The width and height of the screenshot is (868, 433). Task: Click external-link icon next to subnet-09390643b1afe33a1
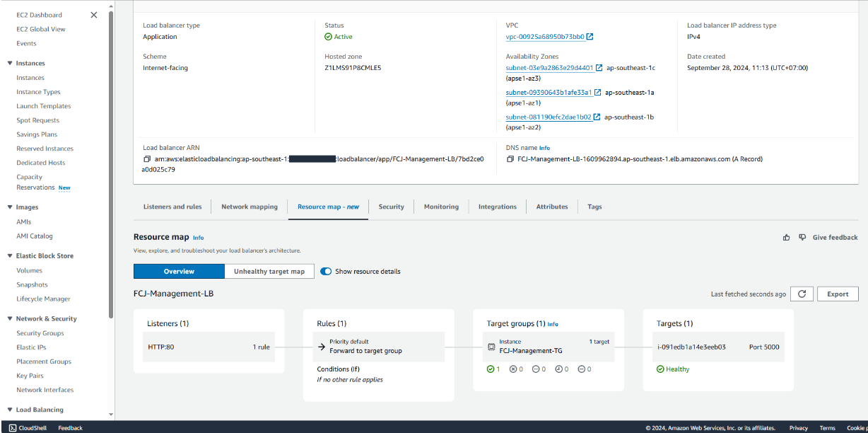click(597, 93)
